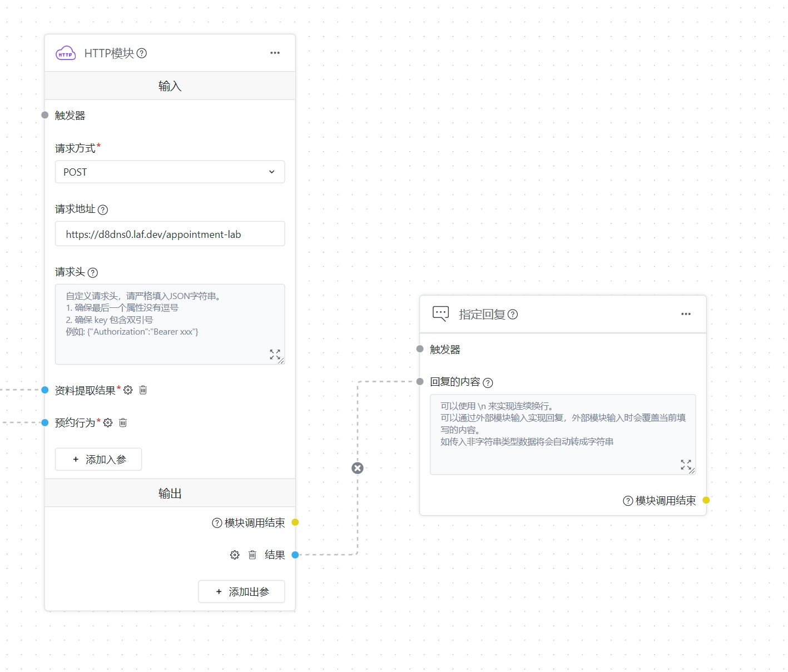Expand the 请求方式 POST dropdown
Image resolution: width=788 pixels, height=672 pixels.
click(170, 172)
